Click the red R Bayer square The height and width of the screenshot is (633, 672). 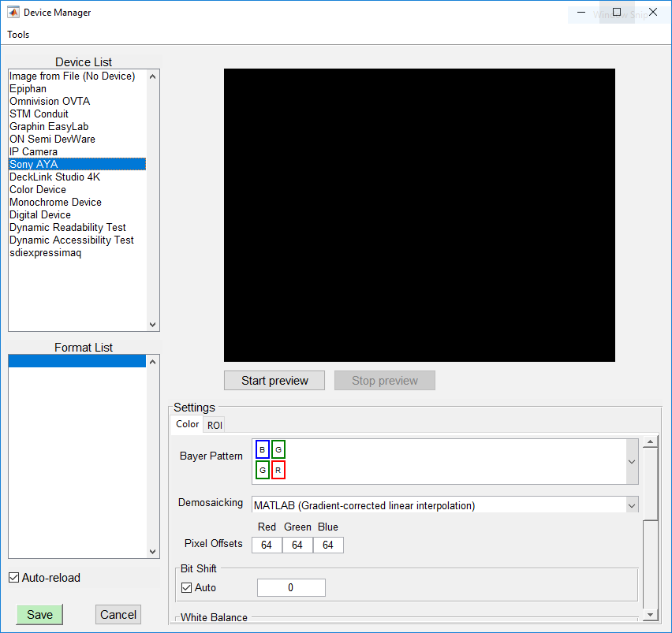(278, 470)
